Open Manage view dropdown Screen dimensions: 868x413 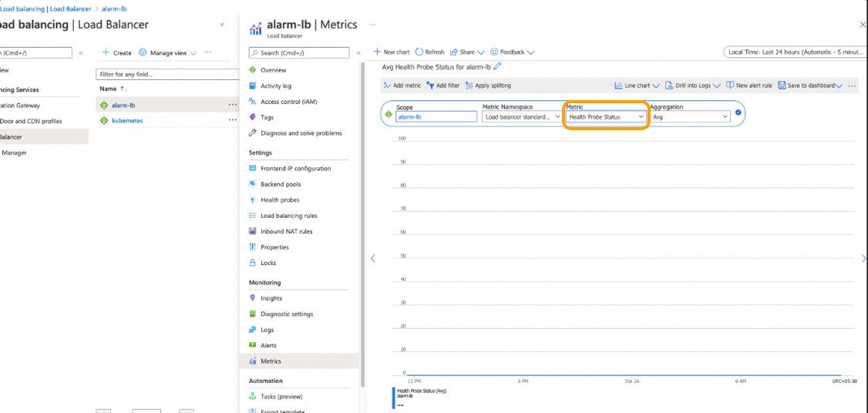[x=167, y=52]
